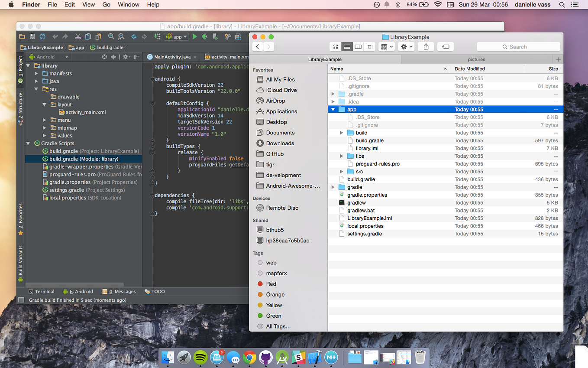Select the Red tag in Finder sidebar
The image size is (588, 368).
[270, 283]
